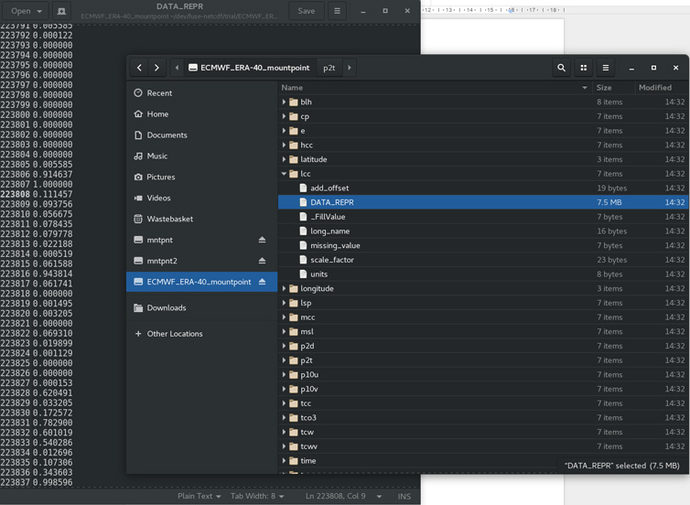
Task: Expand the time folder
Action: [284, 461]
